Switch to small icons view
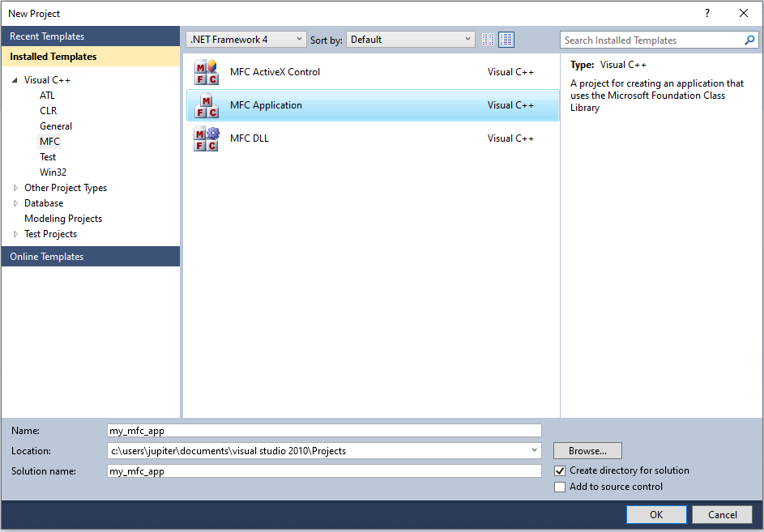 click(487, 39)
